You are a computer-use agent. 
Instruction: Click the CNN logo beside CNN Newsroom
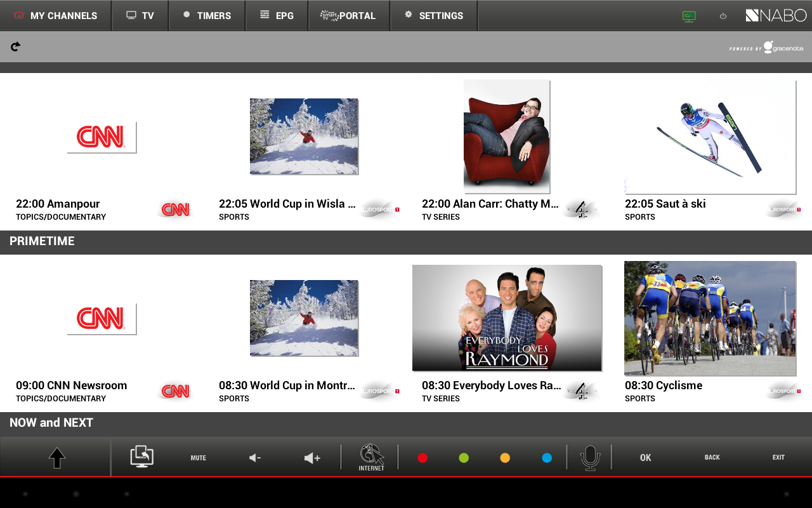tap(176, 391)
